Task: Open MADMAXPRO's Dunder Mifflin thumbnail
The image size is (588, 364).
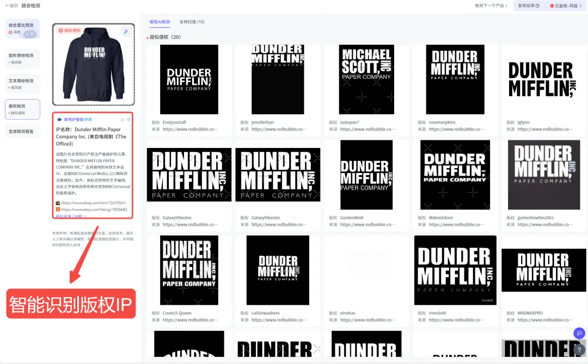Action: pyautogui.click(x=544, y=270)
